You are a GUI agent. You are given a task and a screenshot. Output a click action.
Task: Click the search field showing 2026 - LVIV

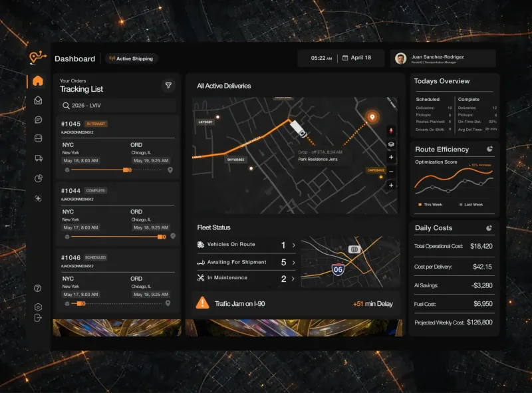tap(118, 106)
